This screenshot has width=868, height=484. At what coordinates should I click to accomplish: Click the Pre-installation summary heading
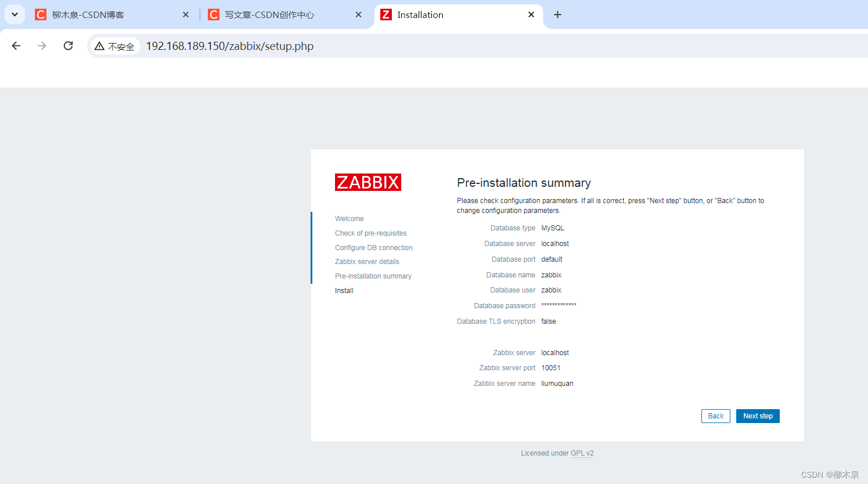click(524, 183)
